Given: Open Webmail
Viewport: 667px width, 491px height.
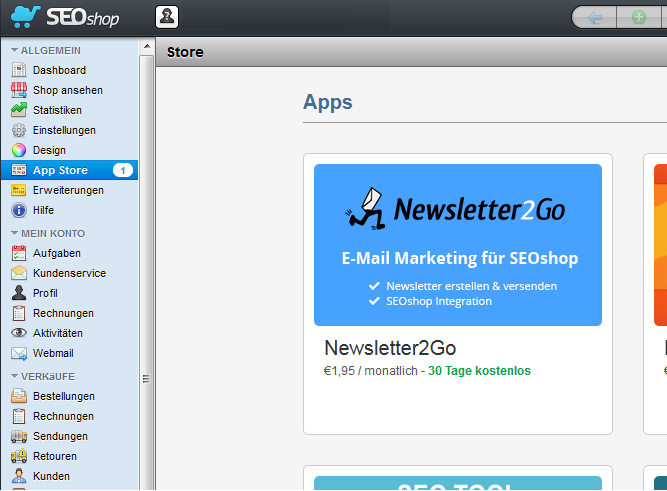Looking at the screenshot, I should coord(53,353).
